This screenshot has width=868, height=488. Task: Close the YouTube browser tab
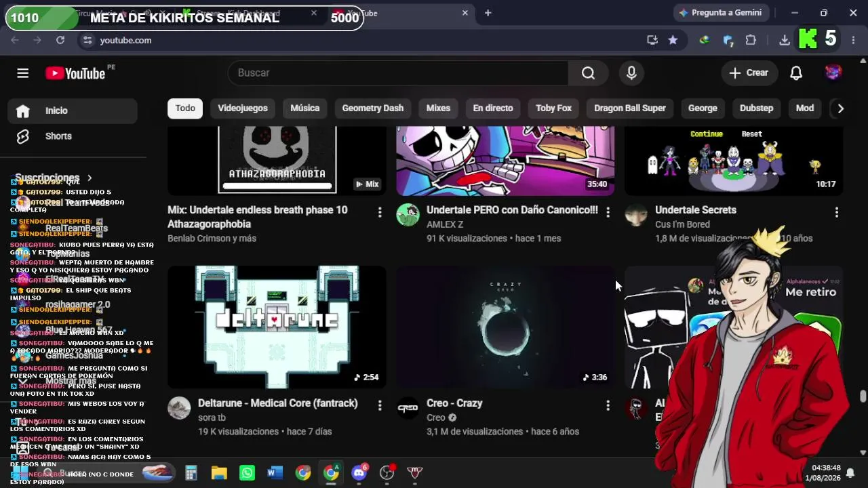coord(465,13)
